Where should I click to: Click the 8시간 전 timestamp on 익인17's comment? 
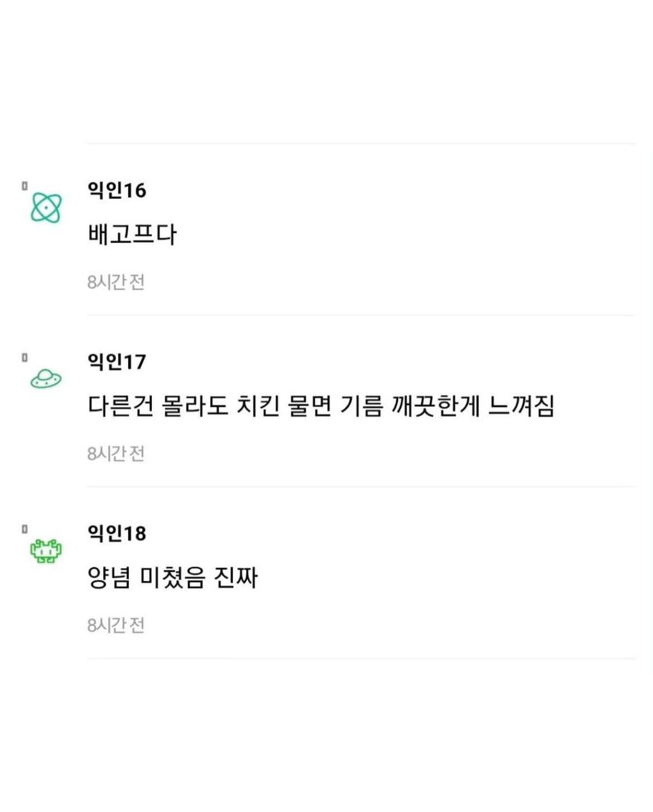[117, 453]
